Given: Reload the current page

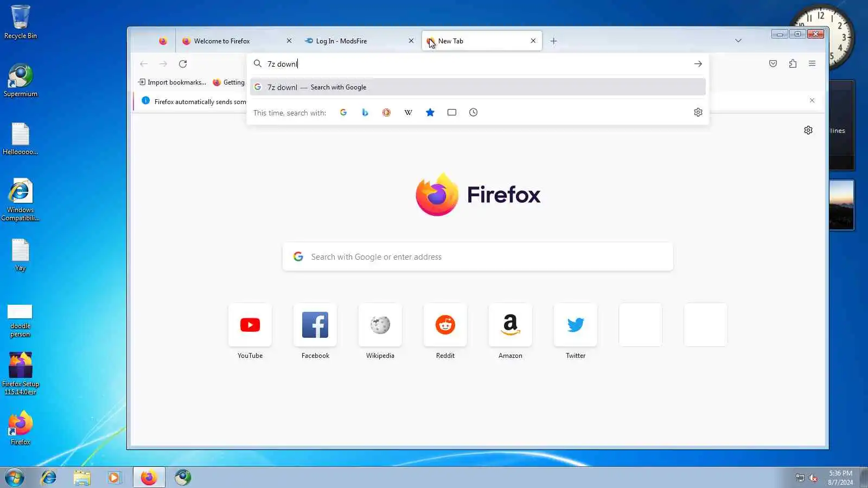Looking at the screenshot, I should point(183,64).
